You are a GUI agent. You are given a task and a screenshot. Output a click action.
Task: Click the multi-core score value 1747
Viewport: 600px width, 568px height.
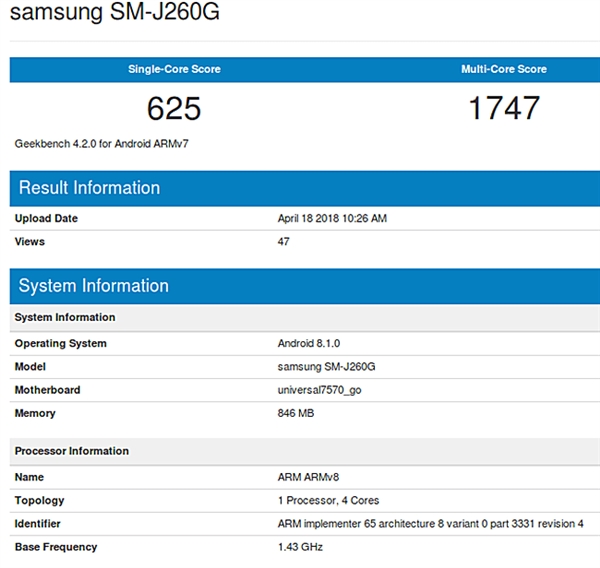(503, 108)
